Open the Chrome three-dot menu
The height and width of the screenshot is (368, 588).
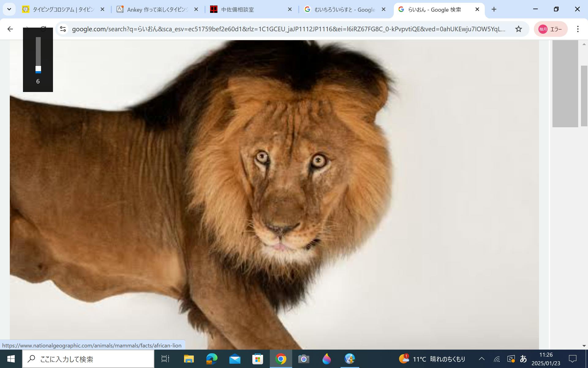point(578,29)
